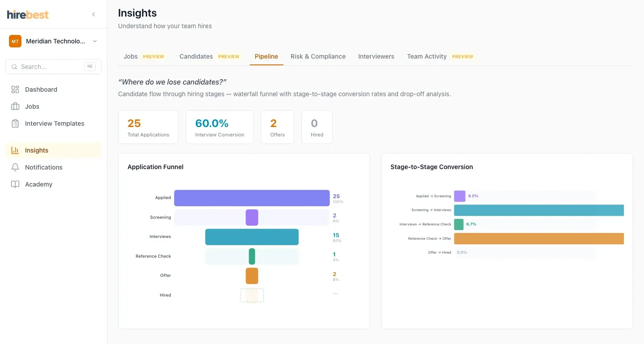Image resolution: width=644 pixels, height=344 pixels.
Task: Open Dashboard from the sidebar
Action: (53, 89)
